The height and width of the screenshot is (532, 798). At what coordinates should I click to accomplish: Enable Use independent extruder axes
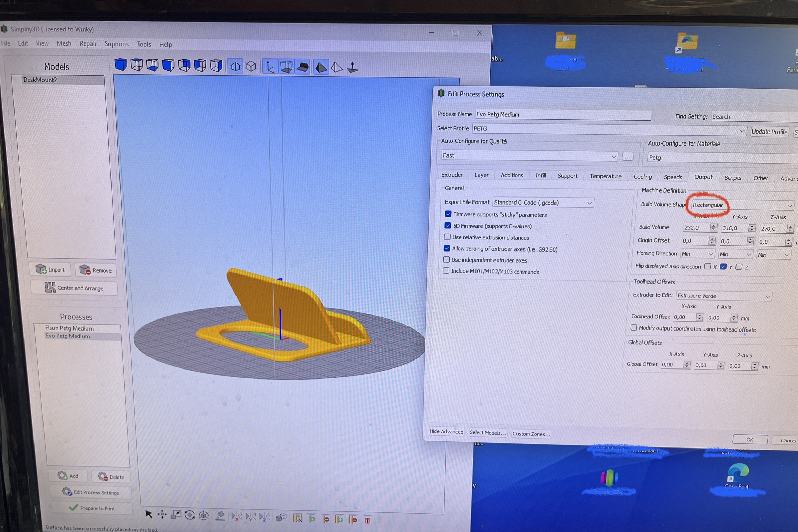pos(446,259)
